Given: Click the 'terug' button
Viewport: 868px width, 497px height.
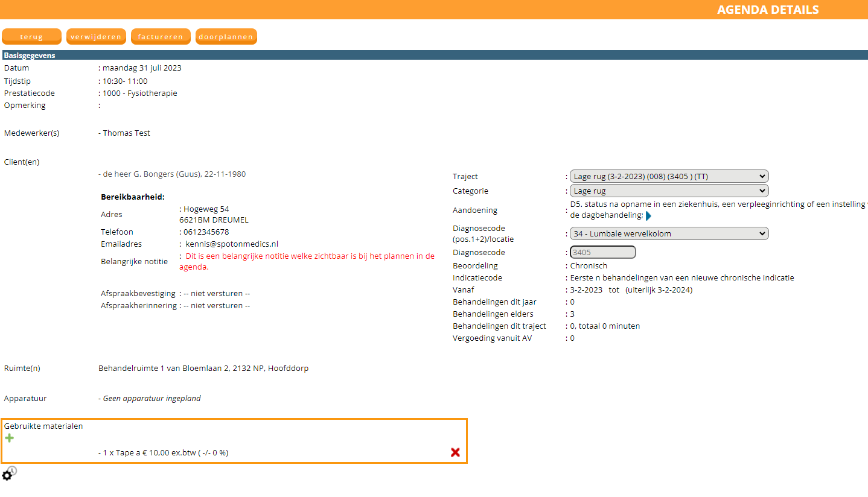Looking at the screenshot, I should (x=31, y=37).
